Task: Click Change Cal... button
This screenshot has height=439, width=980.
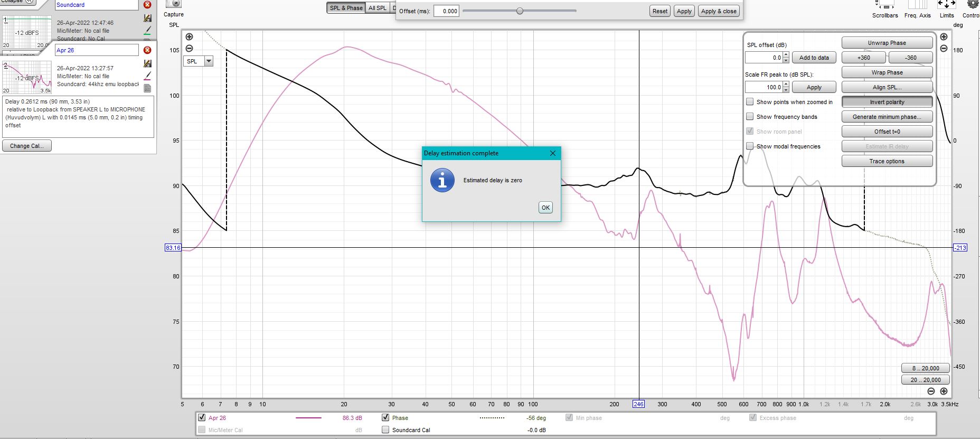Action: coord(27,146)
